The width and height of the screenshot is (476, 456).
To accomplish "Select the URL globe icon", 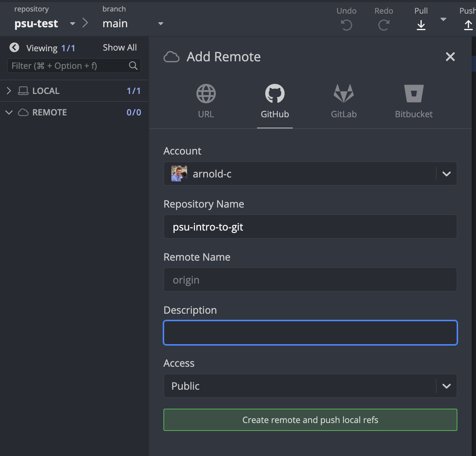I will [206, 94].
